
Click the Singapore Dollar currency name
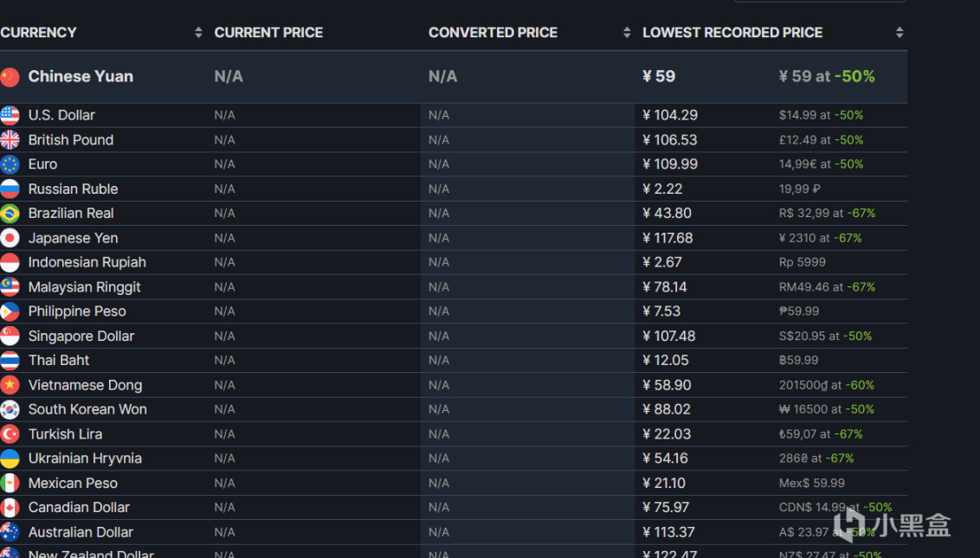(81, 336)
